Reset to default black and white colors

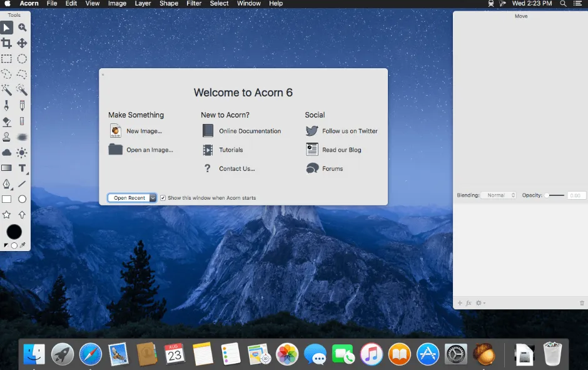pyautogui.click(x=6, y=245)
